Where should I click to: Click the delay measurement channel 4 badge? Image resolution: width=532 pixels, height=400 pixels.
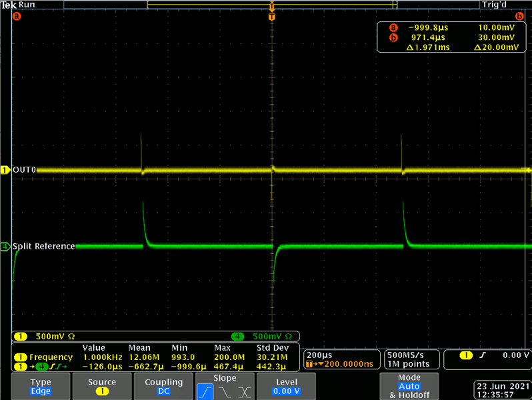click(42, 367)
